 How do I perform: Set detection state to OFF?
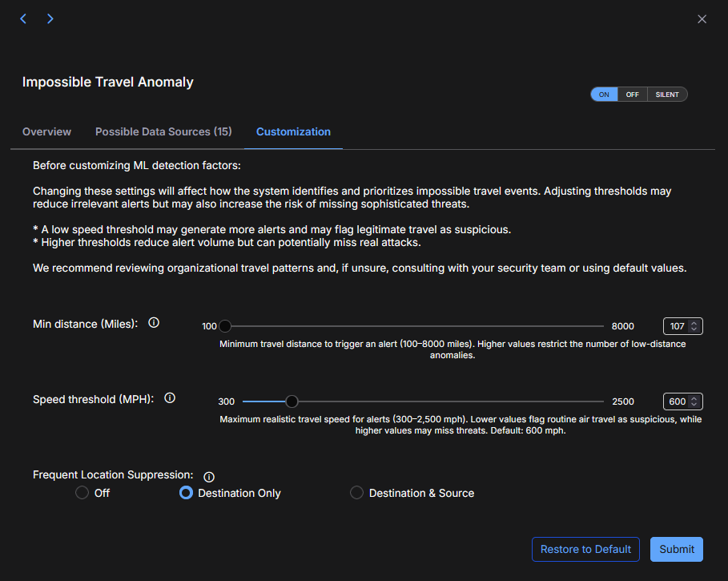(632, 95)
